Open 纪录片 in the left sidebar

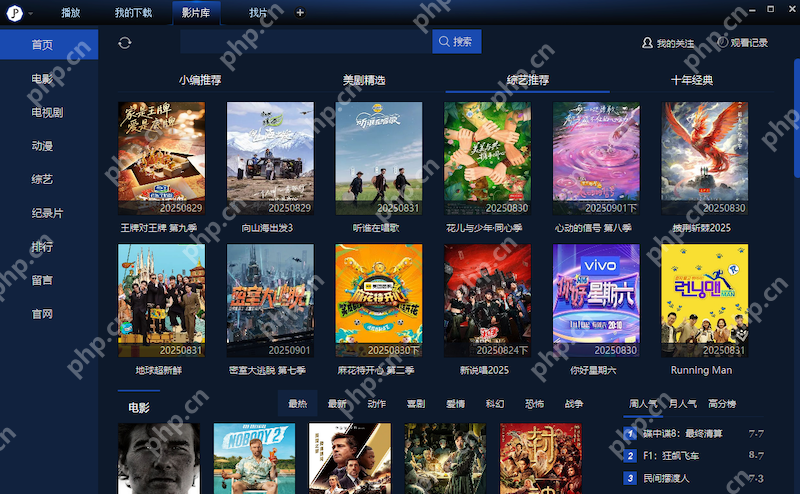pyautogui.click(x=47, y=213)
